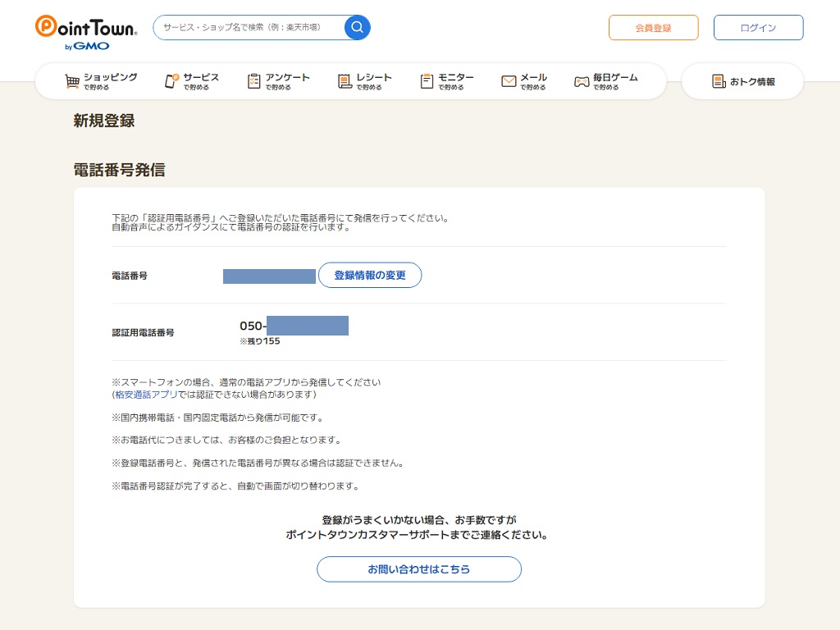This screenshot has height=630, width=840.
Task: Click the 登録情報の変更 button
Action: coord(369,276)
